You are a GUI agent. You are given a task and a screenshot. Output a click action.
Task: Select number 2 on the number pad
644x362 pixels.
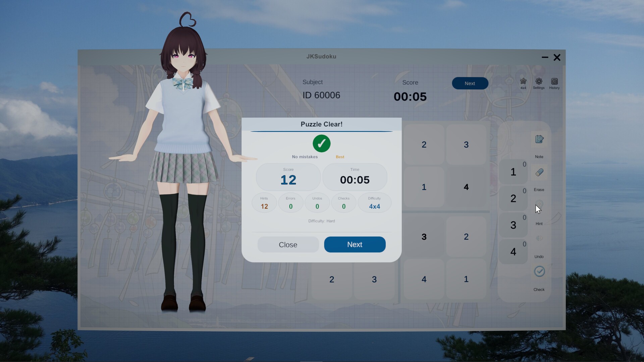[x=513, y=198]
